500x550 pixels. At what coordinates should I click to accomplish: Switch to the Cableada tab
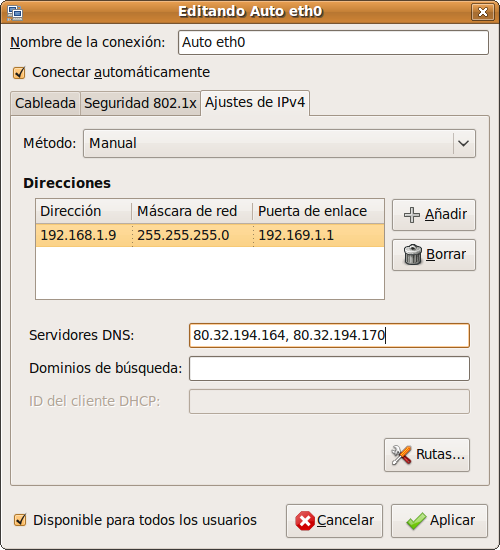(x=45, y=103)
